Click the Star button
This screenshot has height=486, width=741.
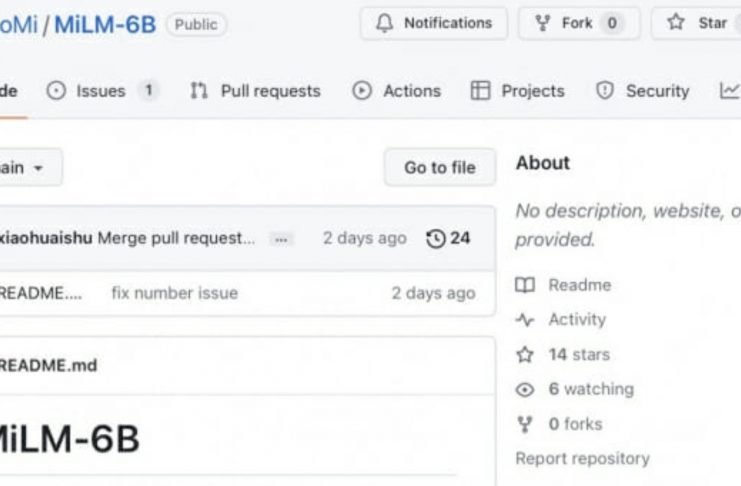(x=696, y=23)
